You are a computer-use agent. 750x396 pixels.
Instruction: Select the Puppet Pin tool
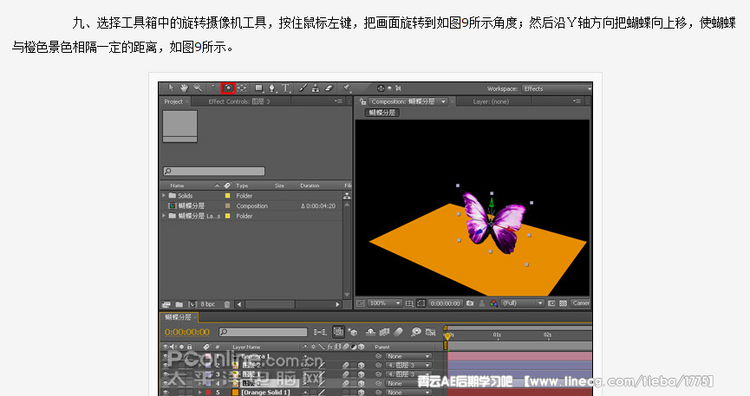[346, 88]
